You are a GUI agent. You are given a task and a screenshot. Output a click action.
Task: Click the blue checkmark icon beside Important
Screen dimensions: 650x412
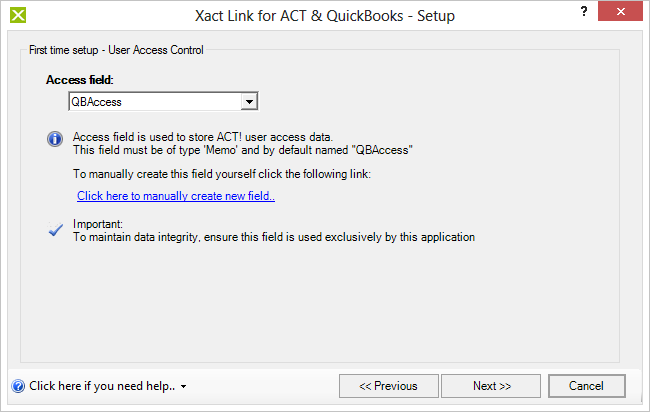(x=55, y=229)
